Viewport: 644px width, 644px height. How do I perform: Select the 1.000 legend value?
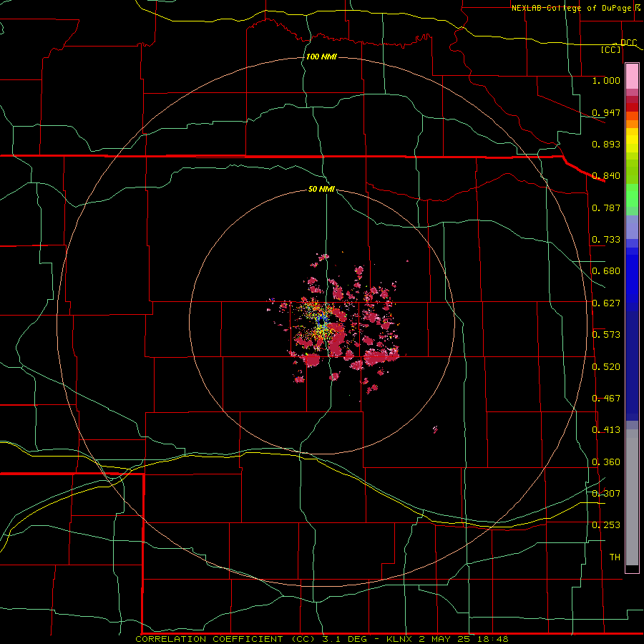[x=606, y=80]
